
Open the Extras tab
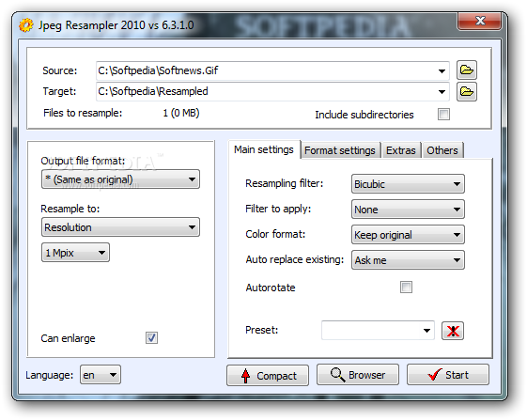click(x=400, y=150)
